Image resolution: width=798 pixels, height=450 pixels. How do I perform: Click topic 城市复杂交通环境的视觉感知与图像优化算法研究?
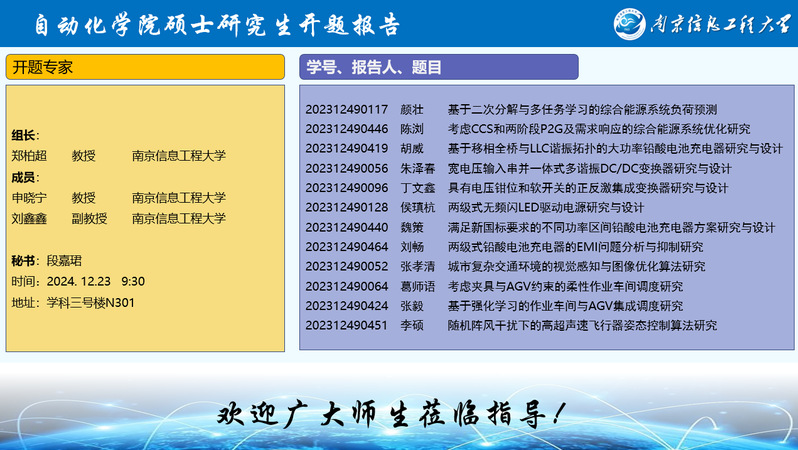pos(576,266)
